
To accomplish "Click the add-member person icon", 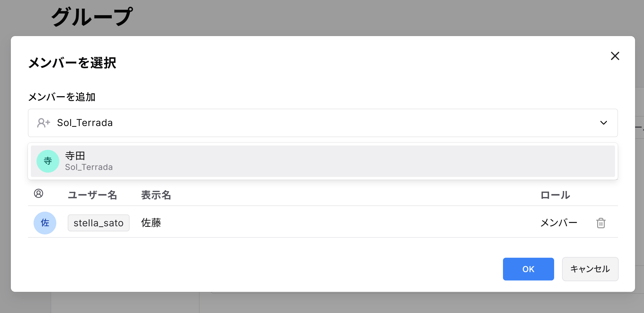I will click(x=43, y=123).
